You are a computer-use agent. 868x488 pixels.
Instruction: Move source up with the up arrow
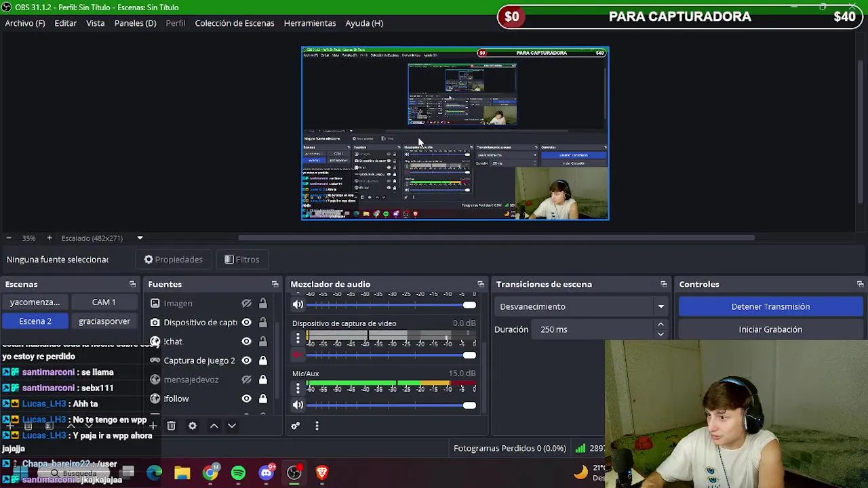pos(214,426)
